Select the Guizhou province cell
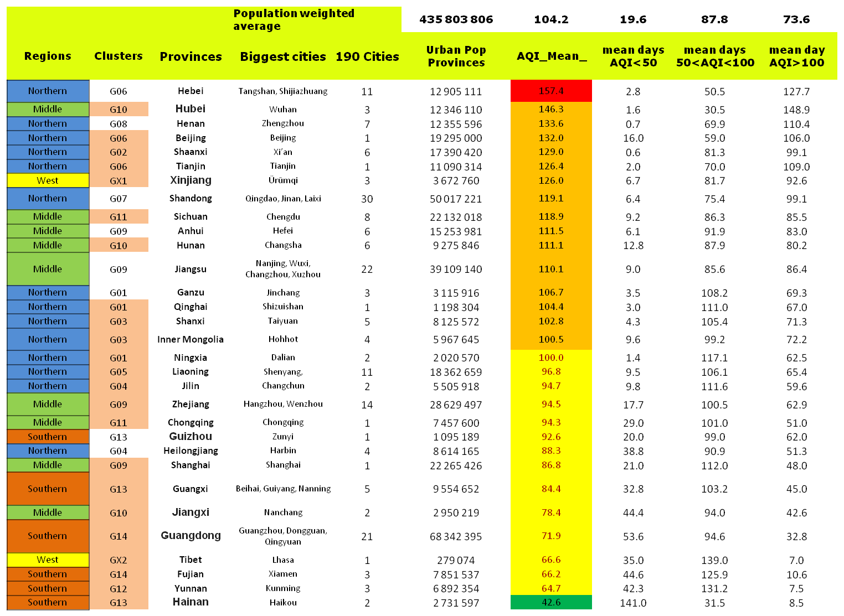Screen dimensions: 844x616 191,436
